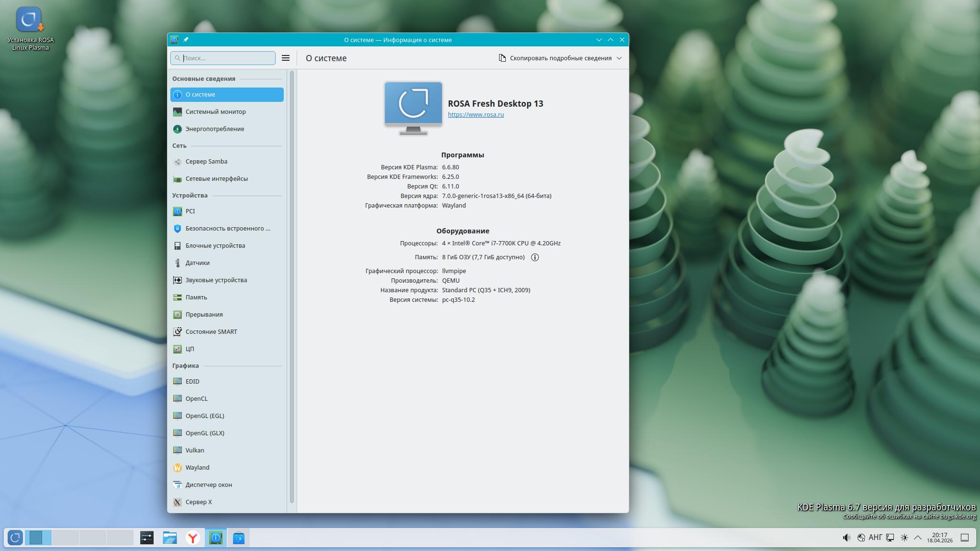Image resolution: width=980 pixels, height=551 pixels.
Task: Click the Intel Core i7-7700K processor text
Action: point(501,243)
